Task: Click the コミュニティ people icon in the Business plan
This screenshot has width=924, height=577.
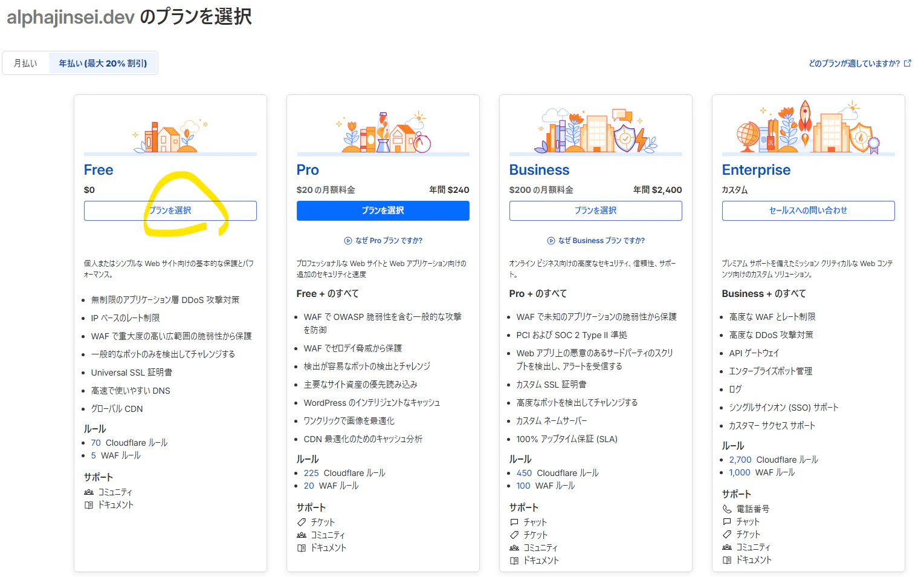Action: (x=514, y=548)
